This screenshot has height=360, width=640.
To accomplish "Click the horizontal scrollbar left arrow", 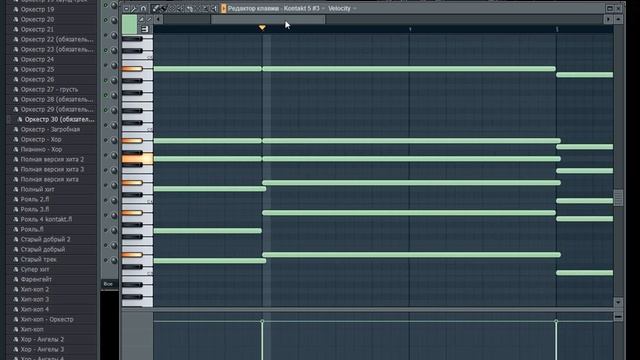I will coord(158,19).
